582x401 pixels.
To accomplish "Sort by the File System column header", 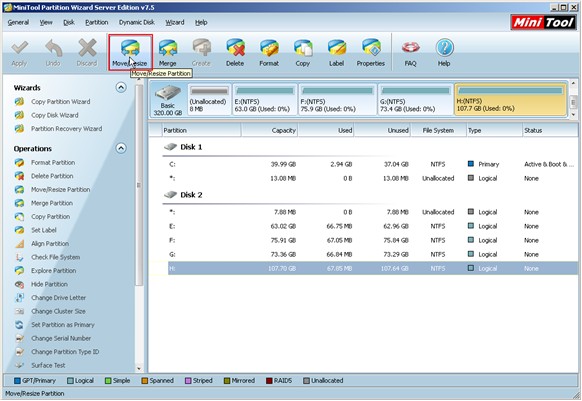I will pos(438,131).
